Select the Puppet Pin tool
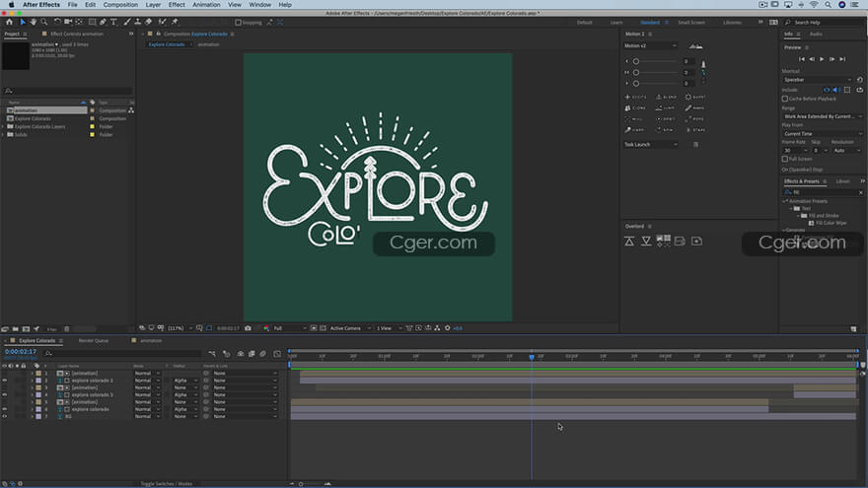The width and height of the screenshot is (868, 488). [175, 22]
